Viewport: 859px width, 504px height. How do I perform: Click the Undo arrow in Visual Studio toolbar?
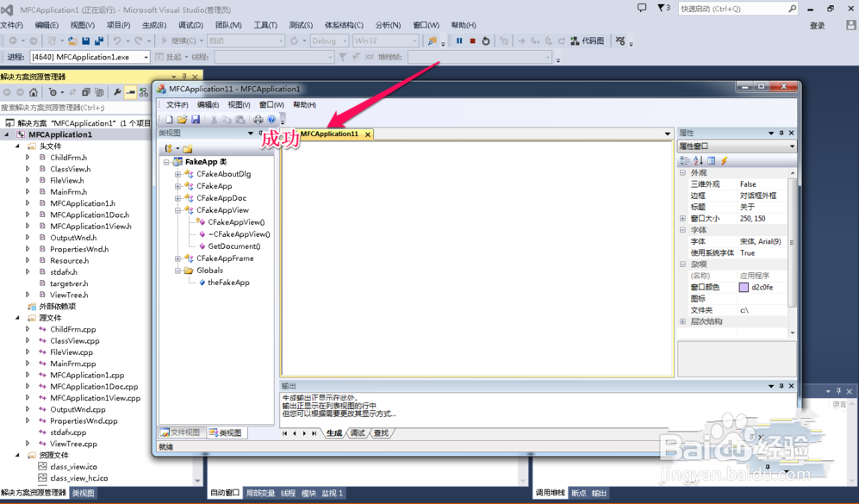[x=116, y=40]
